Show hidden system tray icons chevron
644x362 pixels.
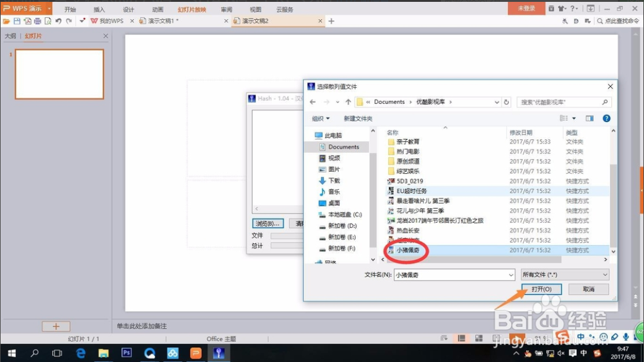516,353
